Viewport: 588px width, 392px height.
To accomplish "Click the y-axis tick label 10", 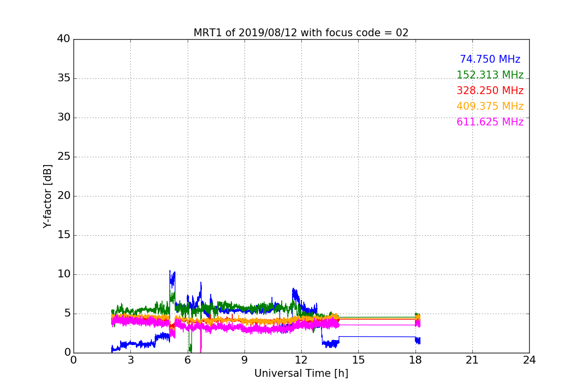I will [x=64, y=274].
